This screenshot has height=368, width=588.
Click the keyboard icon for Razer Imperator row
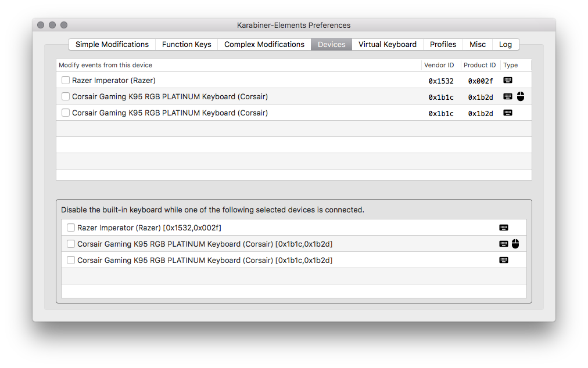(x=508, y=80)
